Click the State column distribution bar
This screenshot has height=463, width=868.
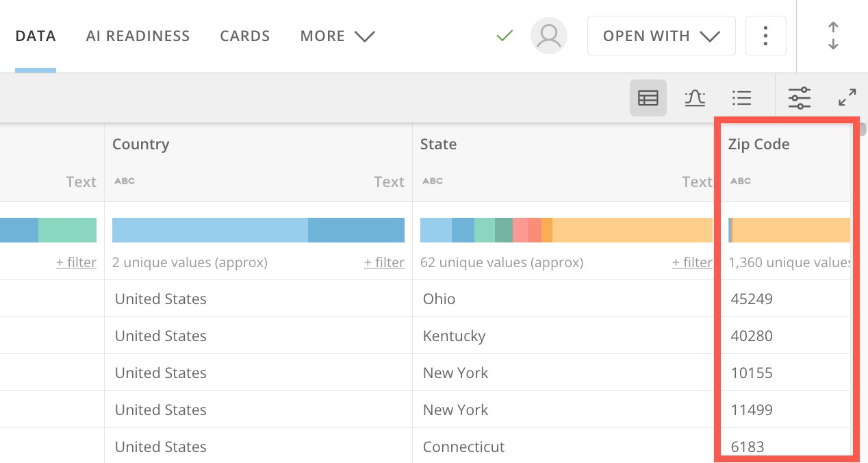click(x=566, y=230)
